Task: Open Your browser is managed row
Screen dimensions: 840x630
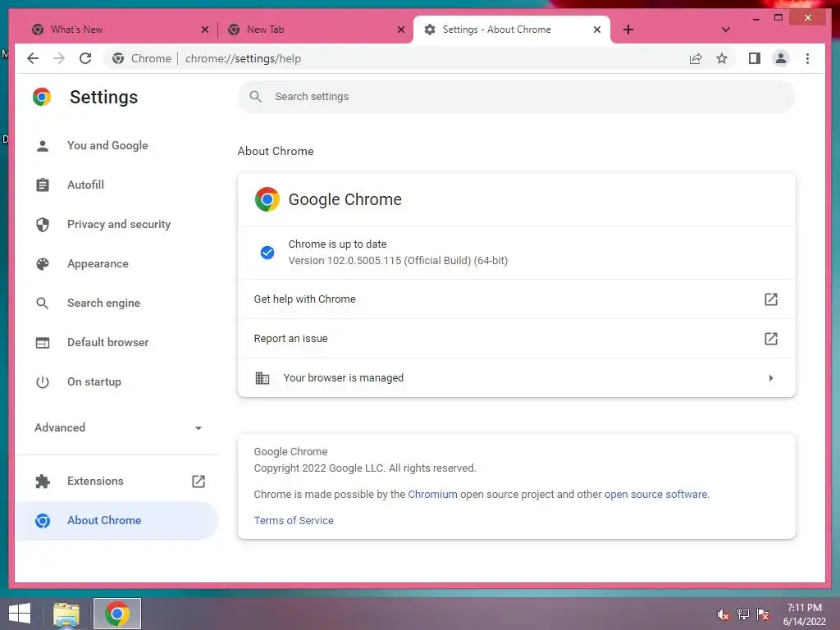Action: (x=517, y=377)
